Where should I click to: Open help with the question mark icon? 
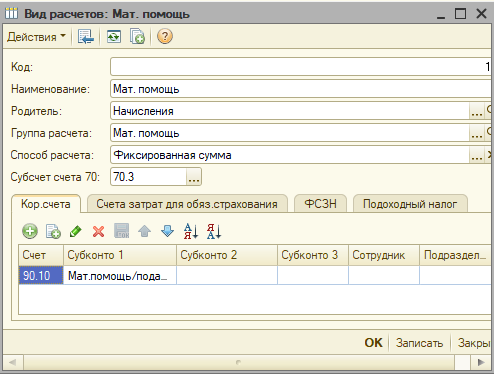(x=165, y=36)
